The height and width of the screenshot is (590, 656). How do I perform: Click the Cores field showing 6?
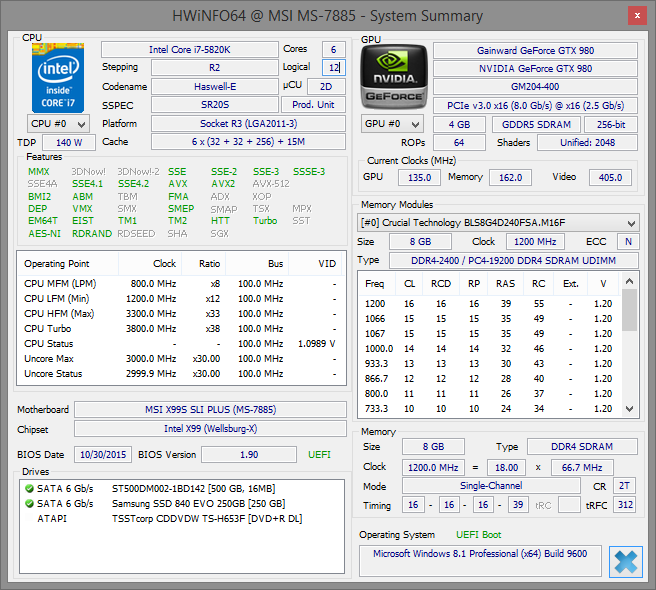pyautogui.click(x=333, y=49)
